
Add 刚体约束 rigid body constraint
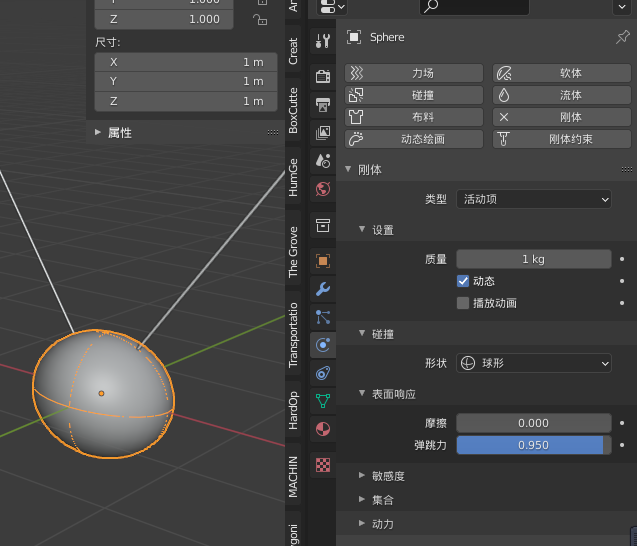pyautogui.click(x=562, y=139)
